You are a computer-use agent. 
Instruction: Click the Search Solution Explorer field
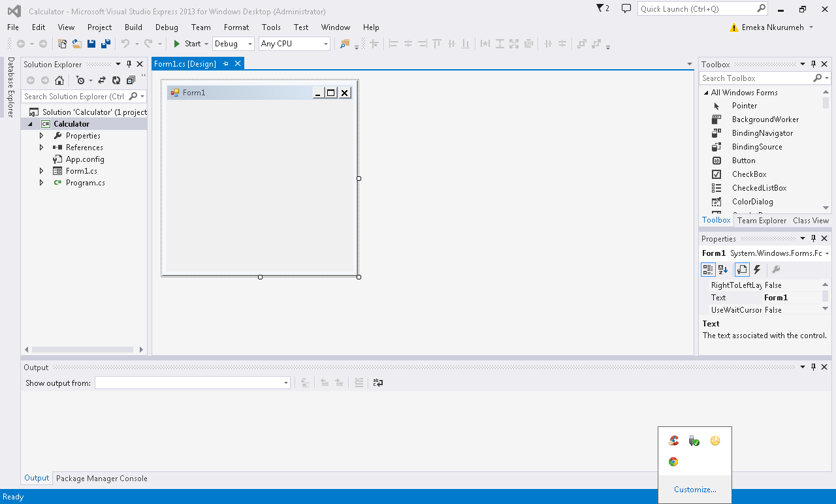[74, 96]
